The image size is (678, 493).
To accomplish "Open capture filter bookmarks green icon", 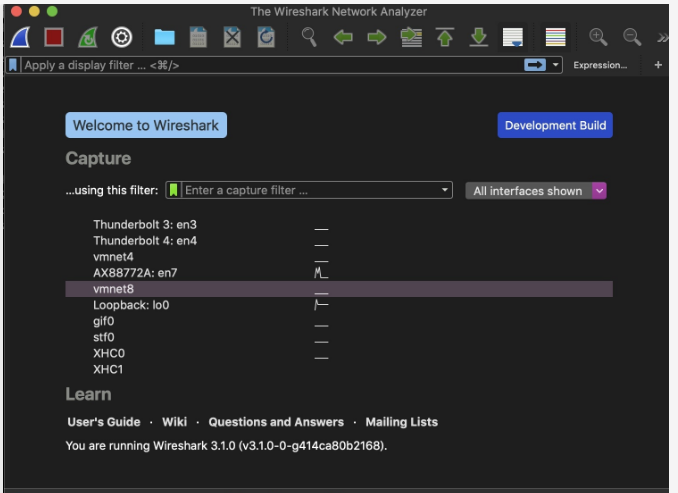I will [173, 190].
